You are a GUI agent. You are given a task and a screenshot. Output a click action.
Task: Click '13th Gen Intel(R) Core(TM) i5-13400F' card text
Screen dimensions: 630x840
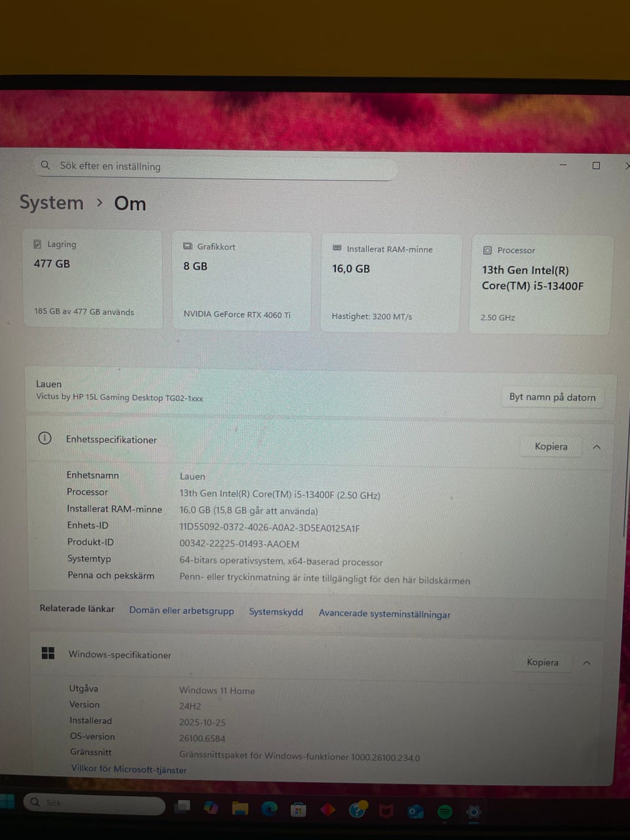[533, 278]
